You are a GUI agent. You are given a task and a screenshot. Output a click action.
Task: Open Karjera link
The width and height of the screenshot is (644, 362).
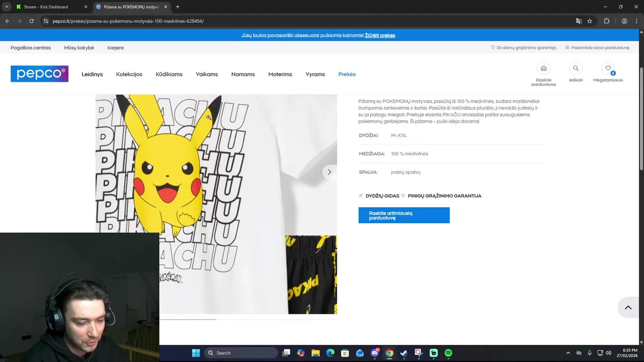point(115,48)
